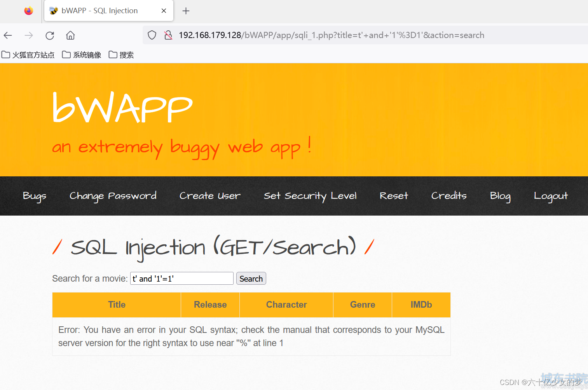This screenshot has width=588, height=390.
Task: Click the SQL syntax error message
Action: point(251,336)
